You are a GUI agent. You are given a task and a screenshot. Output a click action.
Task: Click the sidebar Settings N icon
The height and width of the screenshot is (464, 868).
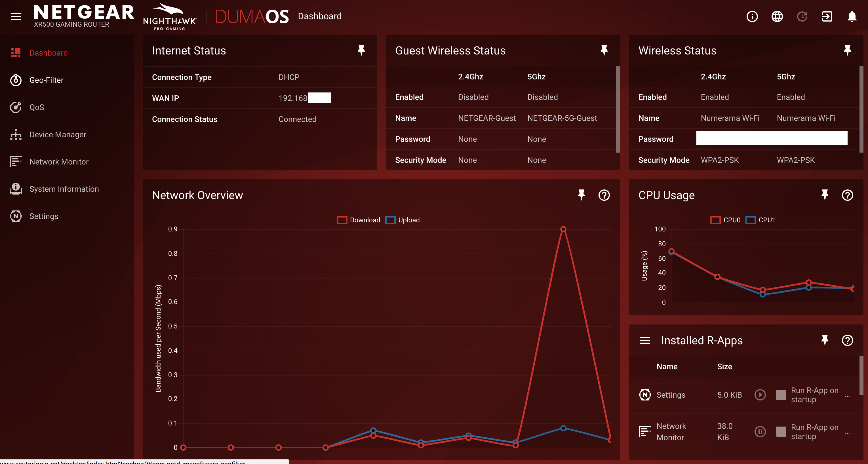[16, 216]
